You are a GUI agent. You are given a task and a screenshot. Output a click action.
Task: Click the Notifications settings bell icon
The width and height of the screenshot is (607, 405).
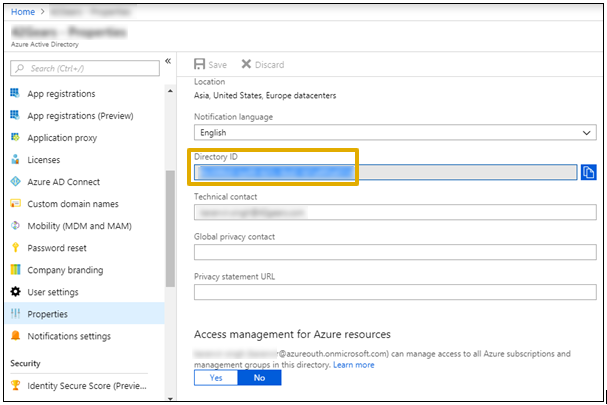[16, 336]
